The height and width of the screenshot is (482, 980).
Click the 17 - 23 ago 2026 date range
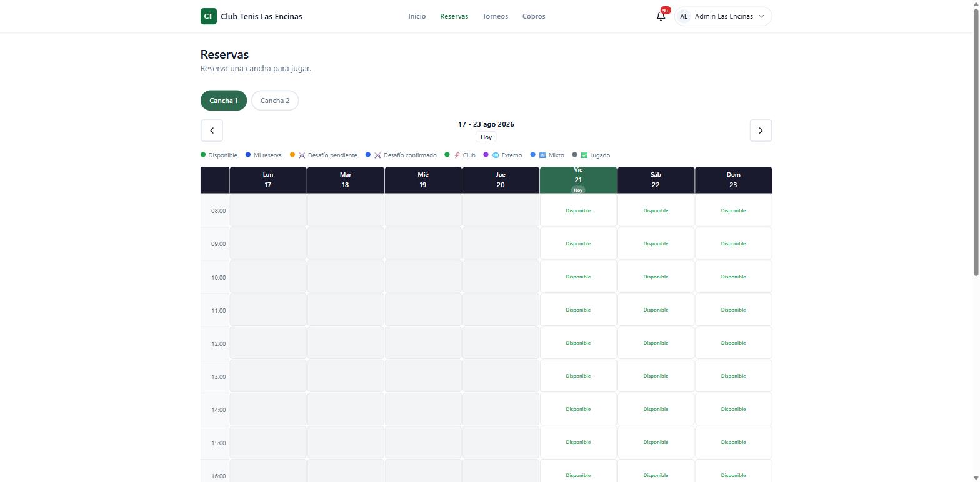486,124
